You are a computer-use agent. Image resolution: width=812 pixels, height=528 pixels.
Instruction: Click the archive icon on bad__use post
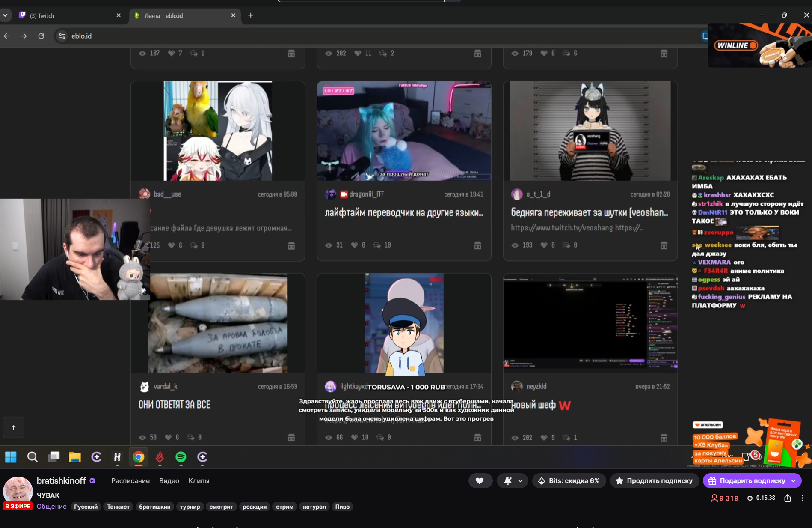(x=291, y=245)
